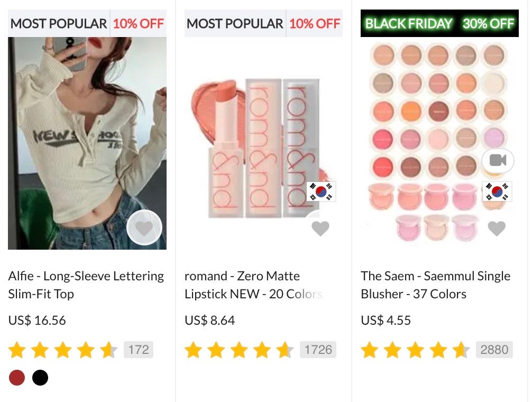Image resolution: width=532 pixels, height=402 pixels.
Task: Click Korean flag badge on romand lipstick
Action: click(321, 191)
